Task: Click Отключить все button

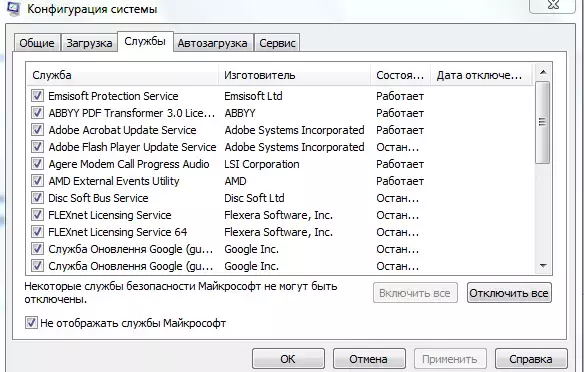Action: [509, 293]
